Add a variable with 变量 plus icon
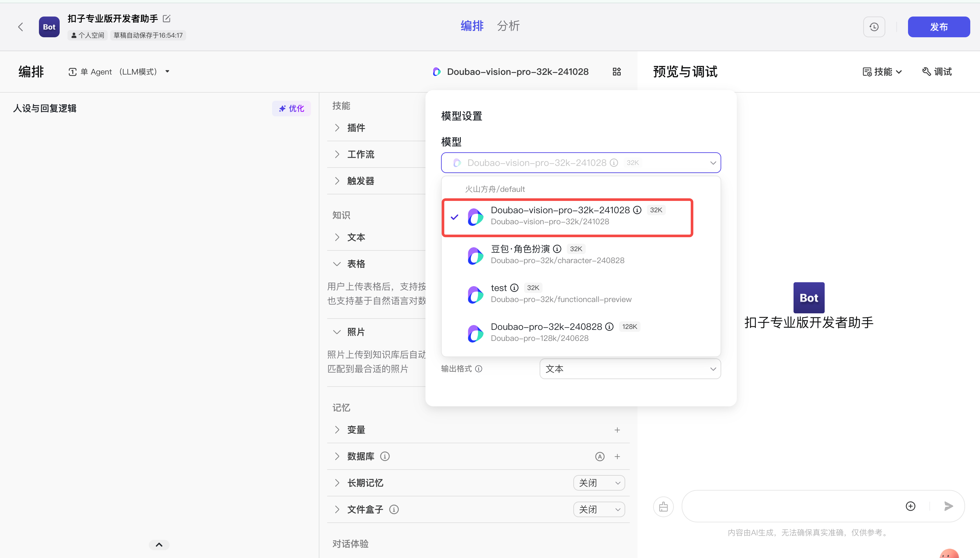This screenshot has width=980, height=558. pyautogui.click(x=617, y=430)
